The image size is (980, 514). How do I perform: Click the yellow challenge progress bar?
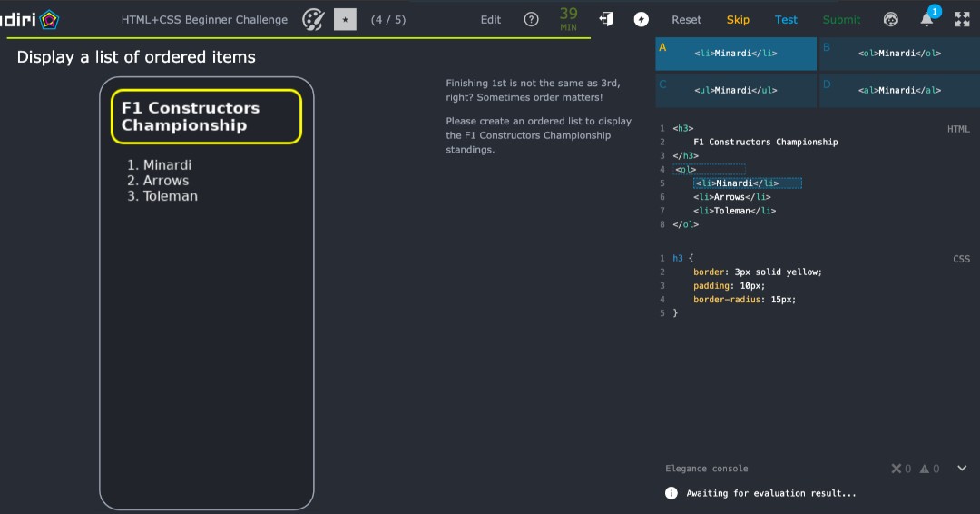(x=299, y=38)
